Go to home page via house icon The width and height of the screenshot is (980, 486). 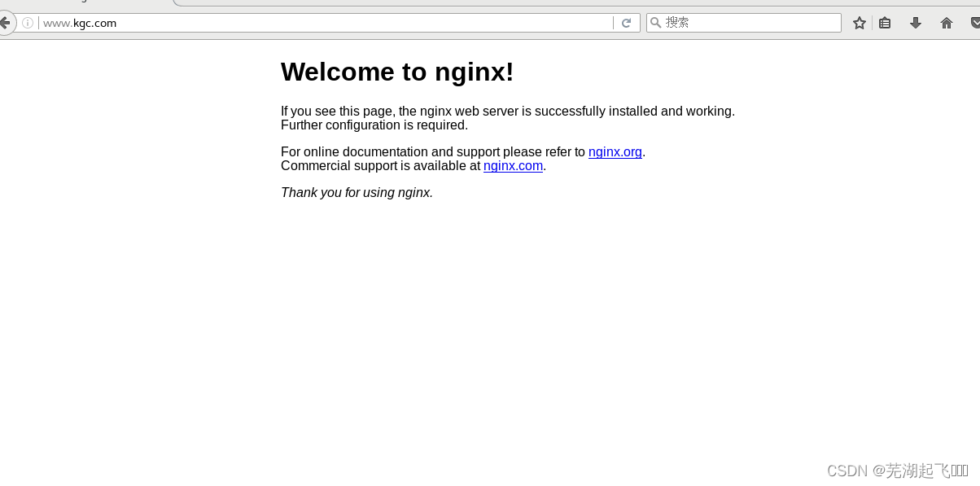tap(947, 23)
